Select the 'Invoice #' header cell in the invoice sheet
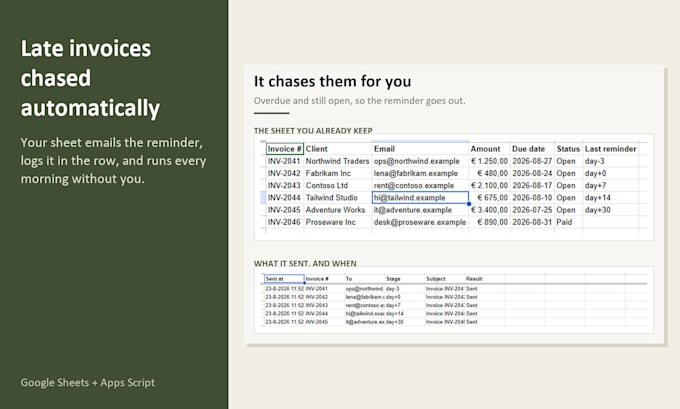680x409 pixels. coord(284,149)
